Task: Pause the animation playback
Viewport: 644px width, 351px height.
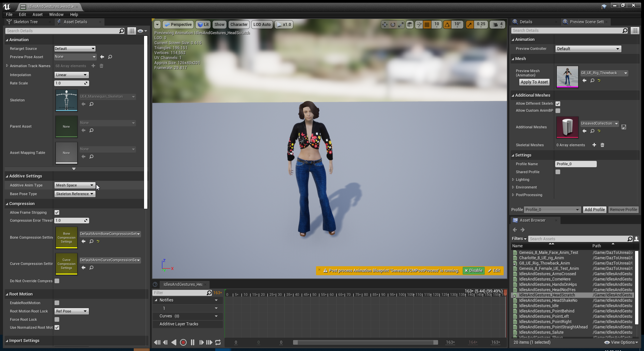Action: (192, 342)
